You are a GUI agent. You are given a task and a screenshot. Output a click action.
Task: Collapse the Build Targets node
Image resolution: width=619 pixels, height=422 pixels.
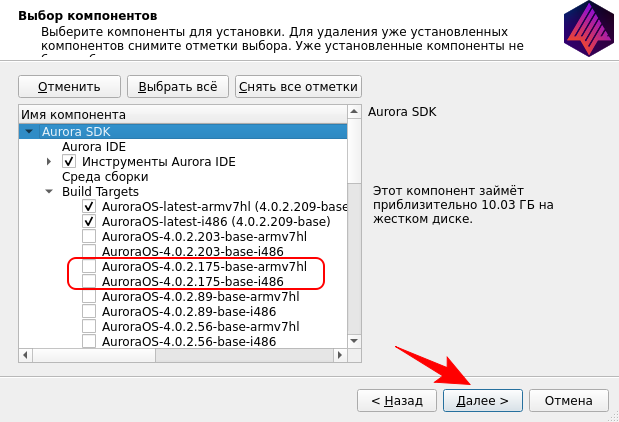tap(49, 191)
